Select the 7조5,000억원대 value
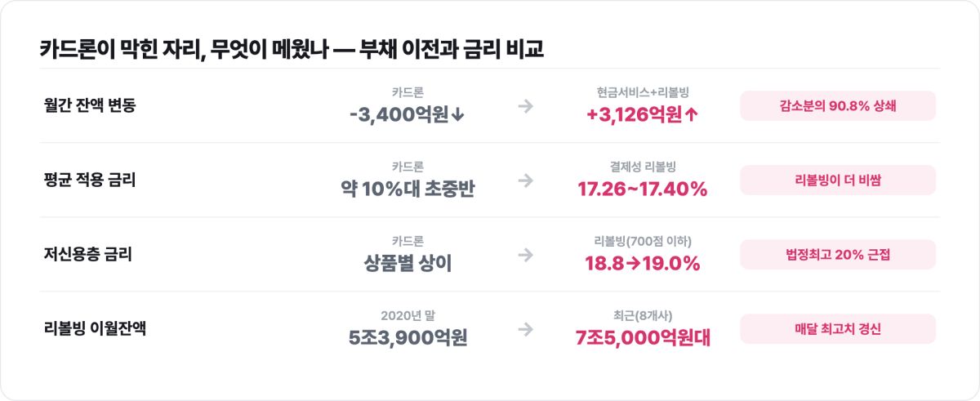This screenshot has height=401, width=980. [643, 338]
